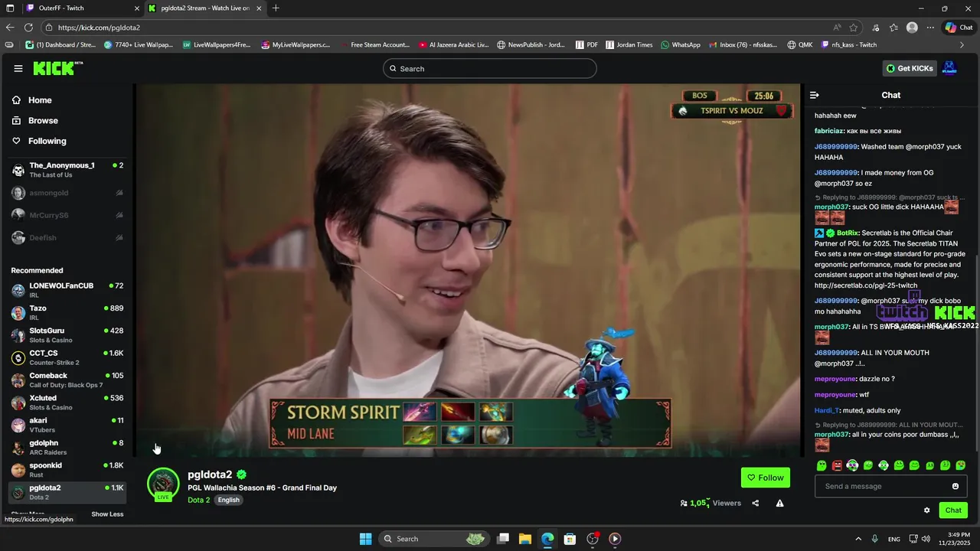Click the address bar URL
The width and height of the screenshot is (980, 551).
pyautogui.click(x=99, y=28)
